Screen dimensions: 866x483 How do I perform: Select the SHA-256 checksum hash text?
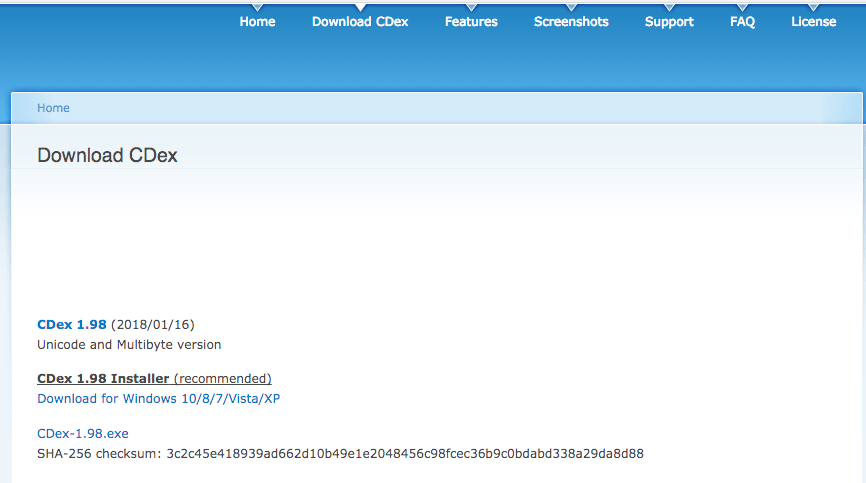405,454
